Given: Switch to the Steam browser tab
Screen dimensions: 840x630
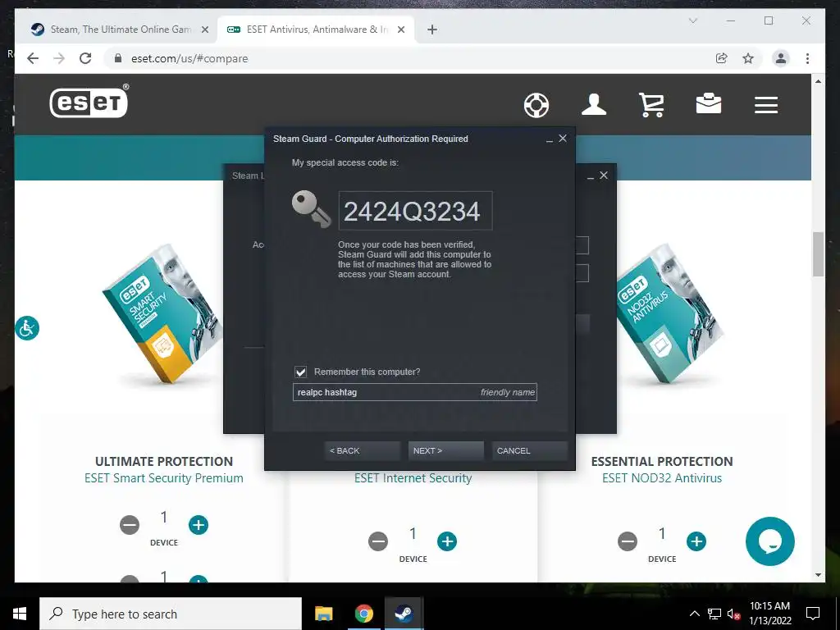Looking at the screenshot, I should 115,30.
